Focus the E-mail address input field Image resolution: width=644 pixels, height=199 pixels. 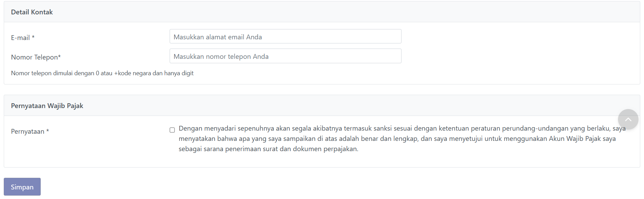coord(285,37)
